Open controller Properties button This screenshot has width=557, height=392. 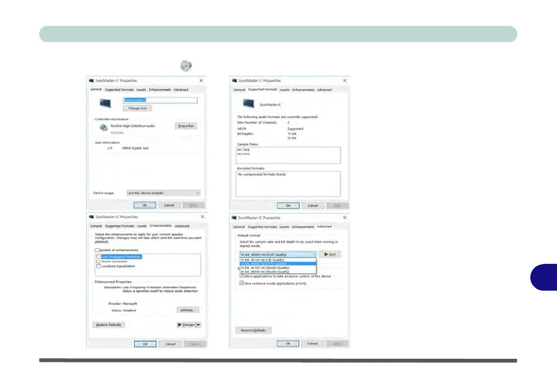coord(186,126)
